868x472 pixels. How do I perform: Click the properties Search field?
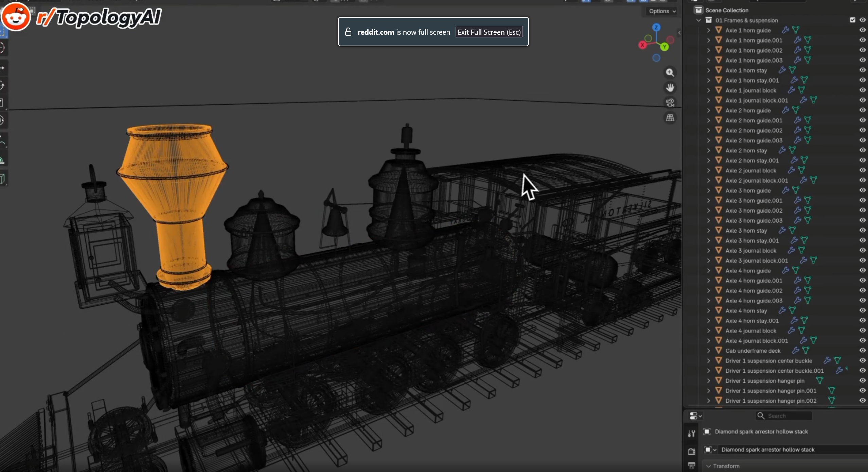pyautogui.click(x=784, y=416)
